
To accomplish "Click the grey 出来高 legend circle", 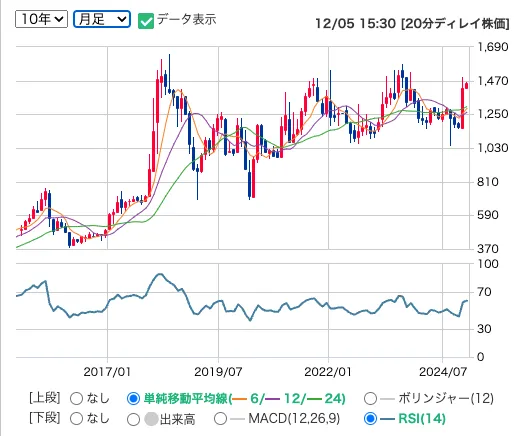I will pyautogui.click(x=151, y=420).
